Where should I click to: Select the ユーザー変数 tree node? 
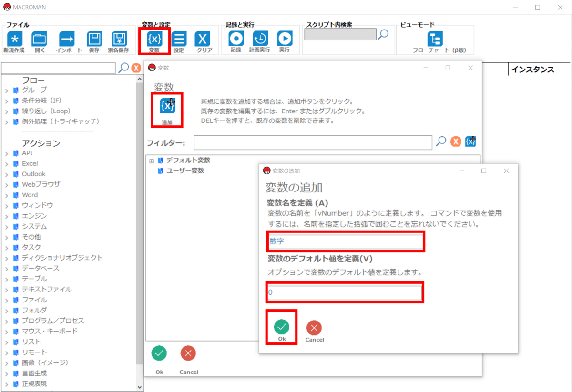pyautogui.click(x=185, y=171)
